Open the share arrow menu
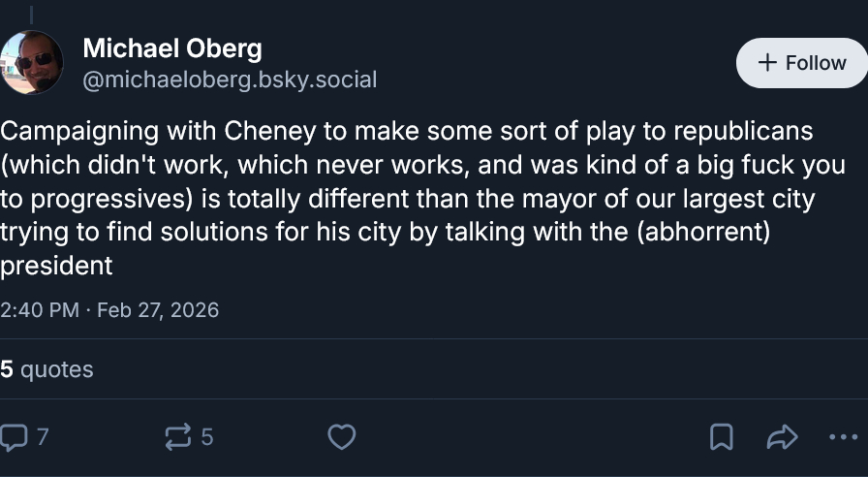 click(781, 437)
